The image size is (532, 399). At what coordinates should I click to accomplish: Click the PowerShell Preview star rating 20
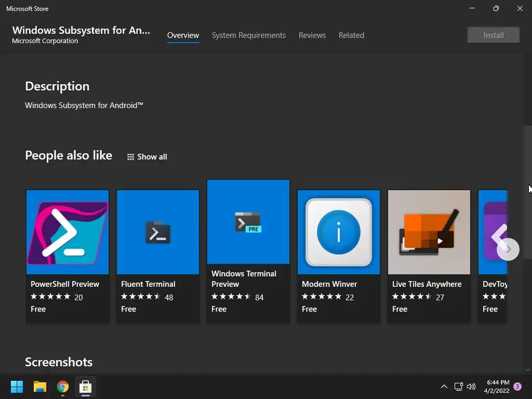coord(57,297)
